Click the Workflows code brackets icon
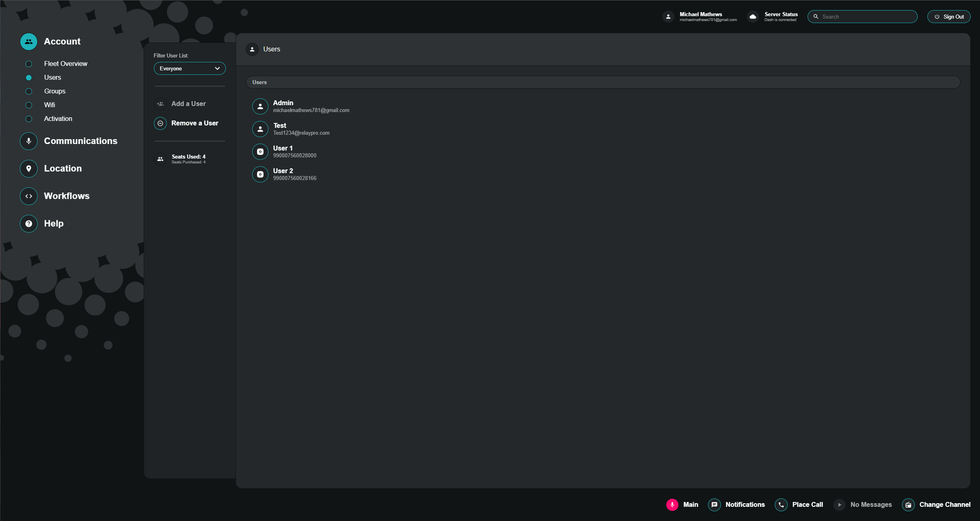 coord(29,196)
